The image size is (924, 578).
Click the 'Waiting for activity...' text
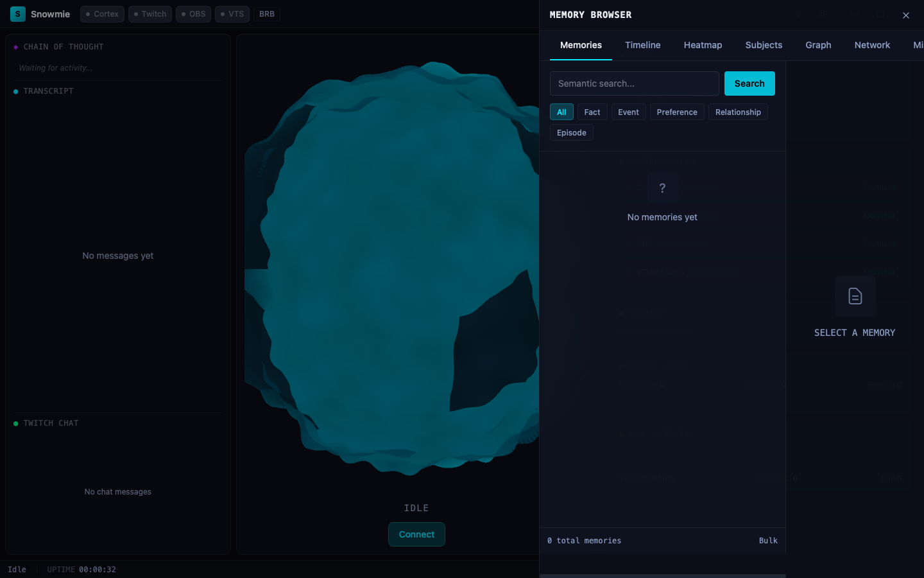(56, 68)
